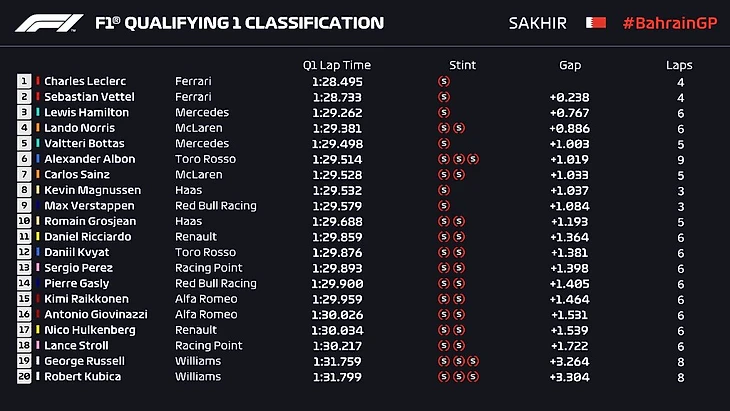
Task: Click position number 20 box
Action: pyautogui.click(x=24, y=377)
